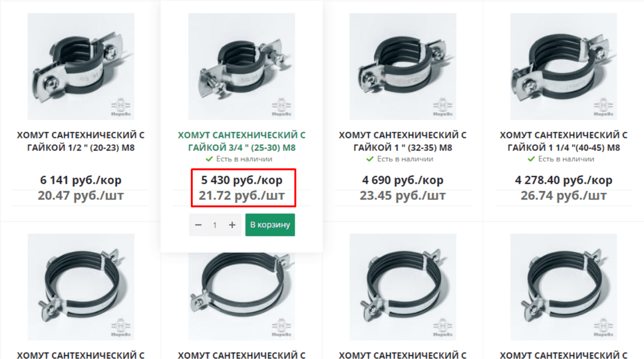Click the price 6 141 руб./кор
The image size is (644, 359).
tap(81, 180)
